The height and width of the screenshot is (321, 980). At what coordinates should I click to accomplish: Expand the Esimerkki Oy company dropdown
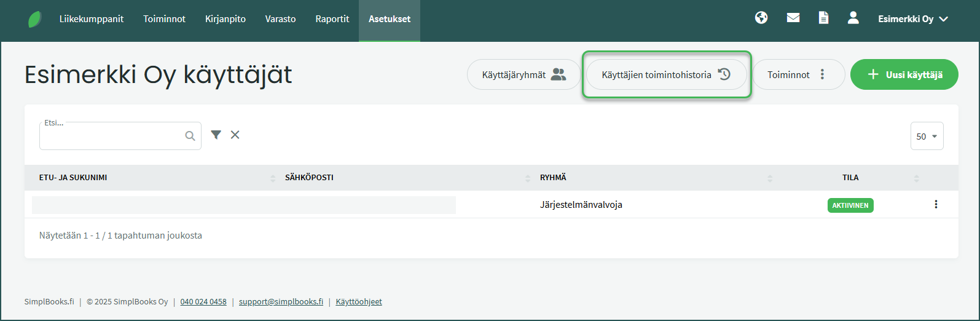tap(913, 19)
